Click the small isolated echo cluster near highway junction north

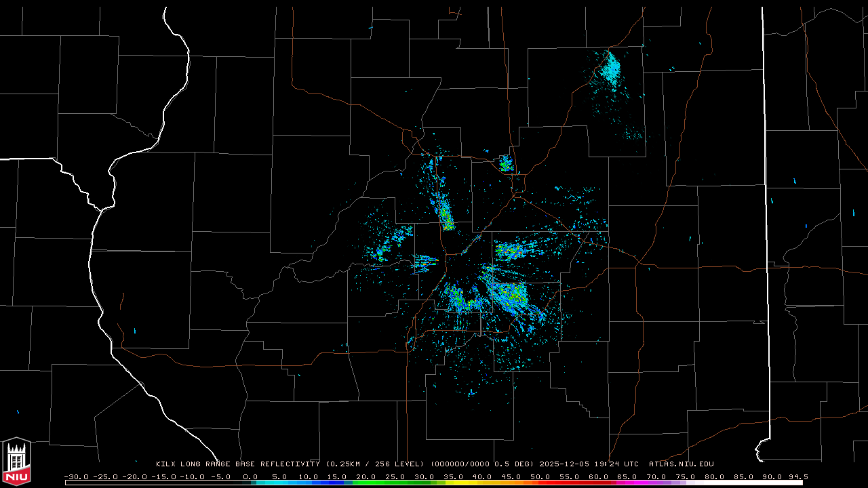[506, 163]
